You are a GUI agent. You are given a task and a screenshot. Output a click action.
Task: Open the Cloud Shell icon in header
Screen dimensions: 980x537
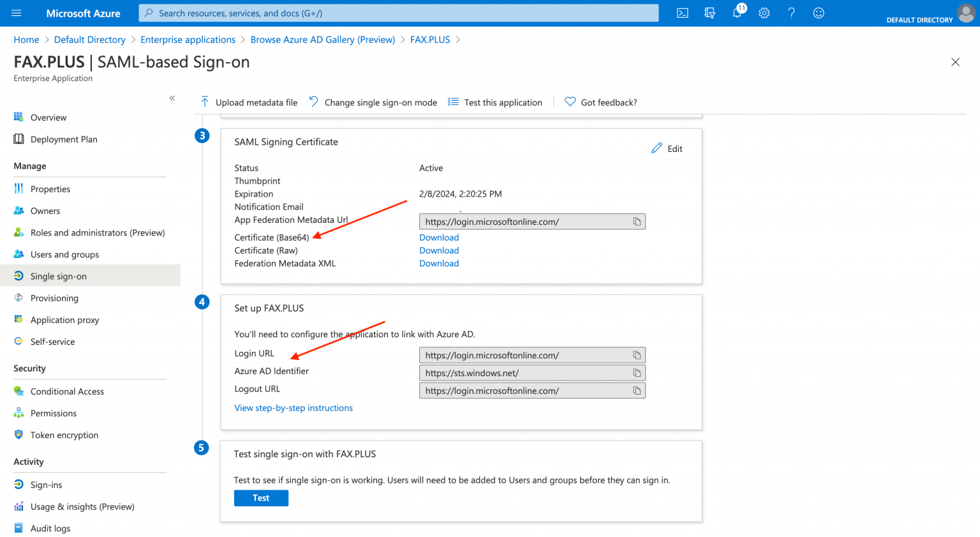[682, 13]
